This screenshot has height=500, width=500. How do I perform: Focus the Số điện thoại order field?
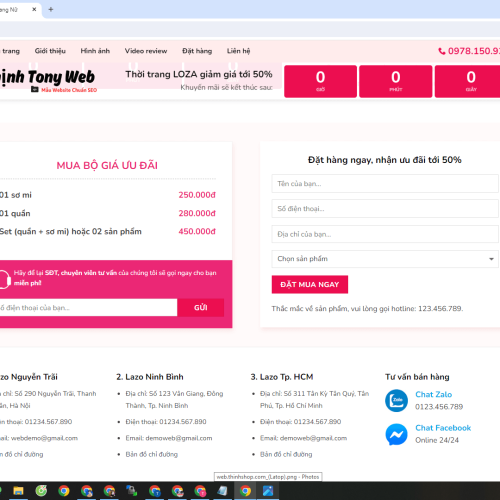click(x=385, y=209)
